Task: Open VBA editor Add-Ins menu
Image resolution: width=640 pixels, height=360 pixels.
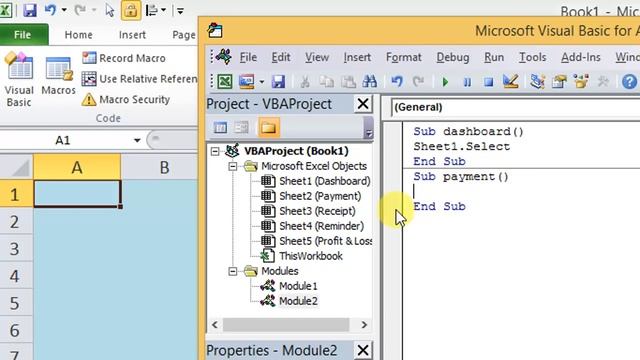Action: 580,58
